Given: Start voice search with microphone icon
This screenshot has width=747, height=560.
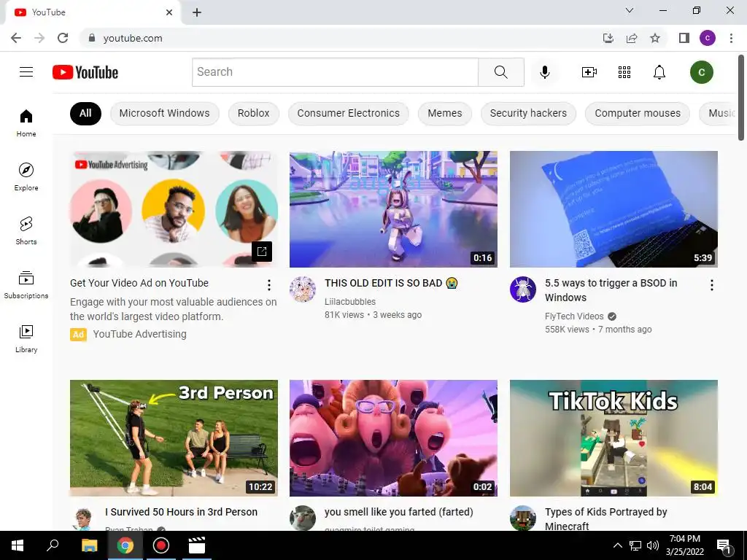Looking at the screenshot, I should click(x=545, y=72).
